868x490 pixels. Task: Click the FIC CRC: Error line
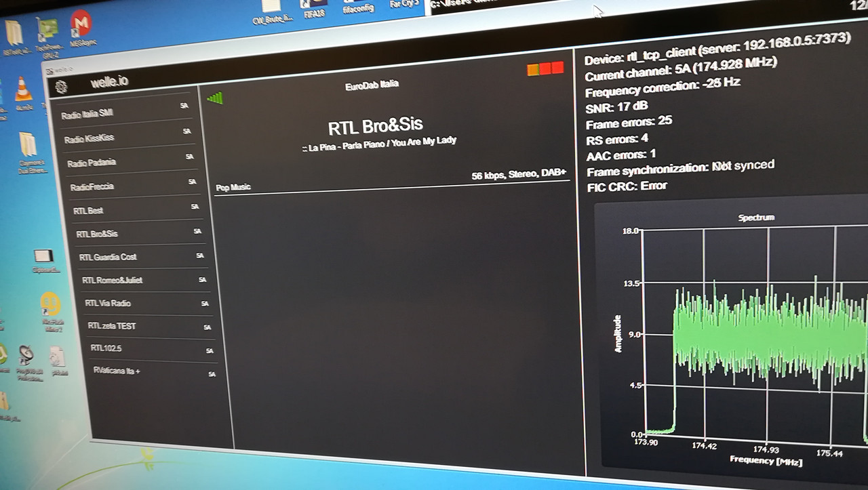click(x=627, y=186)
